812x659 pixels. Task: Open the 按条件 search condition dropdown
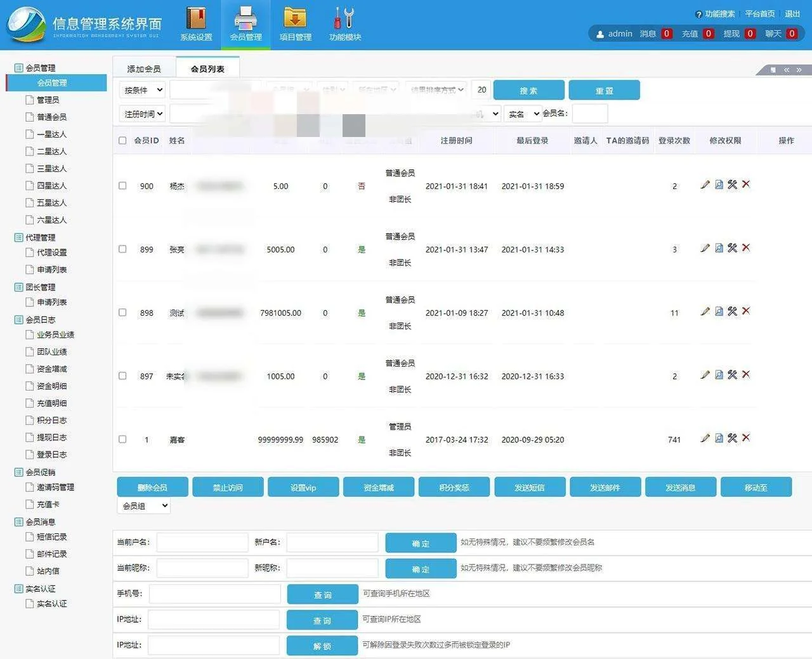click(143, 90)
